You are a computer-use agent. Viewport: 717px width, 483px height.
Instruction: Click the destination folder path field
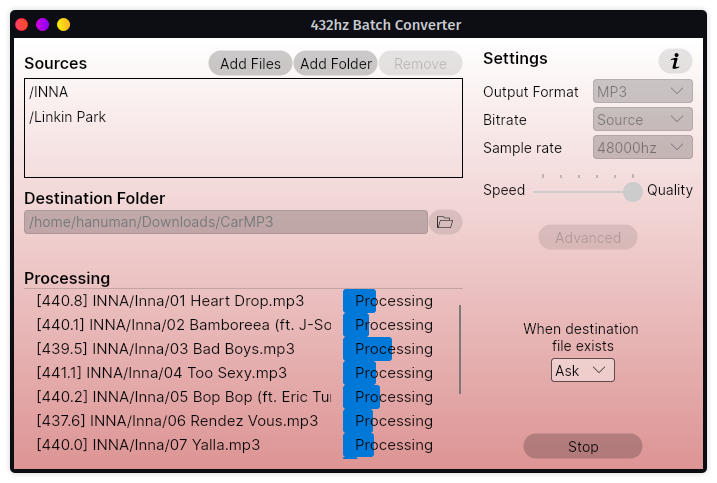[226, 222]
